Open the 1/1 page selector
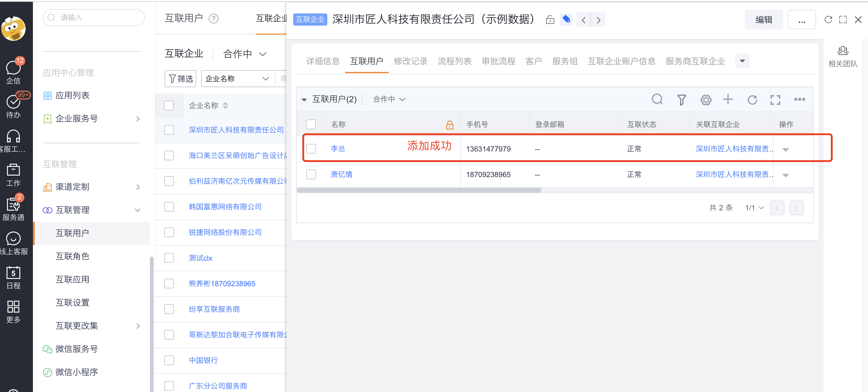 point(754,208)
